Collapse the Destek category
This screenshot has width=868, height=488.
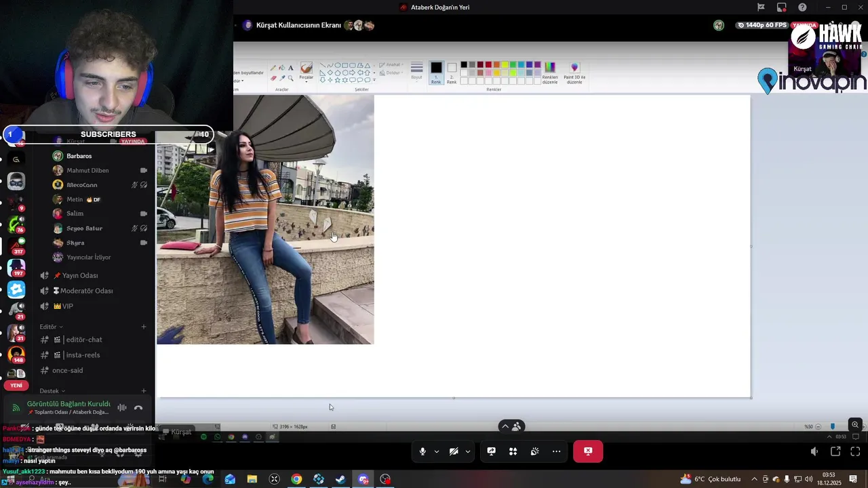coord(52,391)
